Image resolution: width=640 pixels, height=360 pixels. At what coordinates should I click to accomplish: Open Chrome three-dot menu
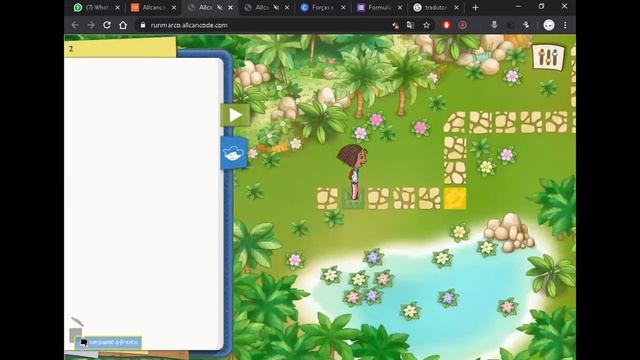tap(565, 25)
